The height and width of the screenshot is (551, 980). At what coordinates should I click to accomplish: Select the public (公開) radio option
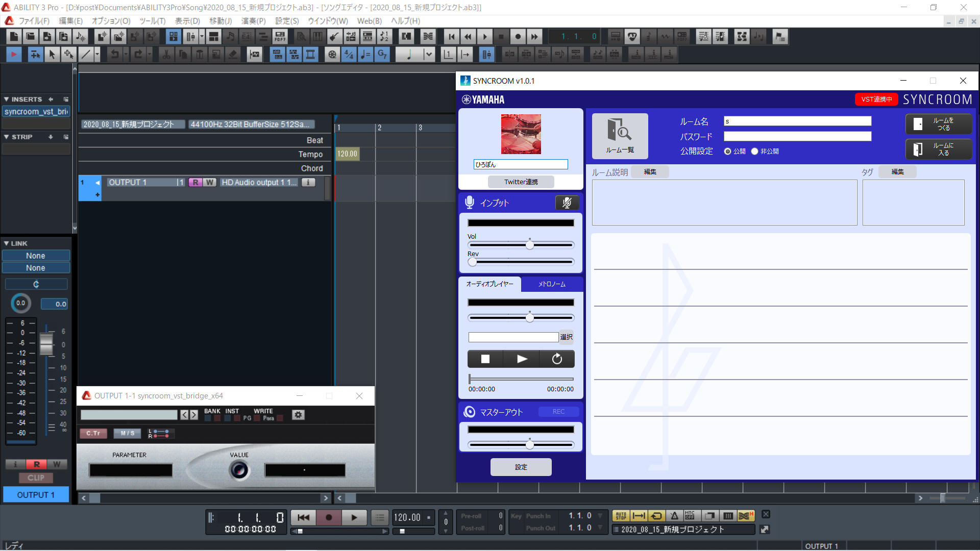[728, 152]
